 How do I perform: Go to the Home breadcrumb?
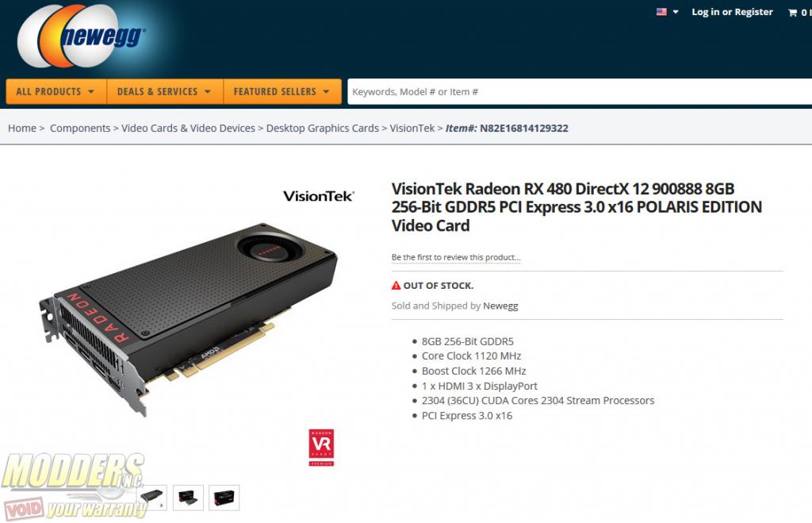point(21,128)
